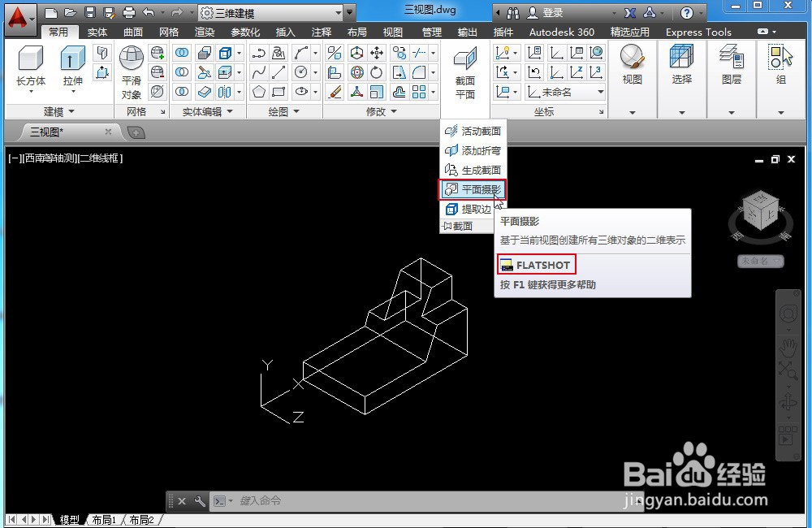
Task: Click the 组 group panel button
Action: coord(781,66)
